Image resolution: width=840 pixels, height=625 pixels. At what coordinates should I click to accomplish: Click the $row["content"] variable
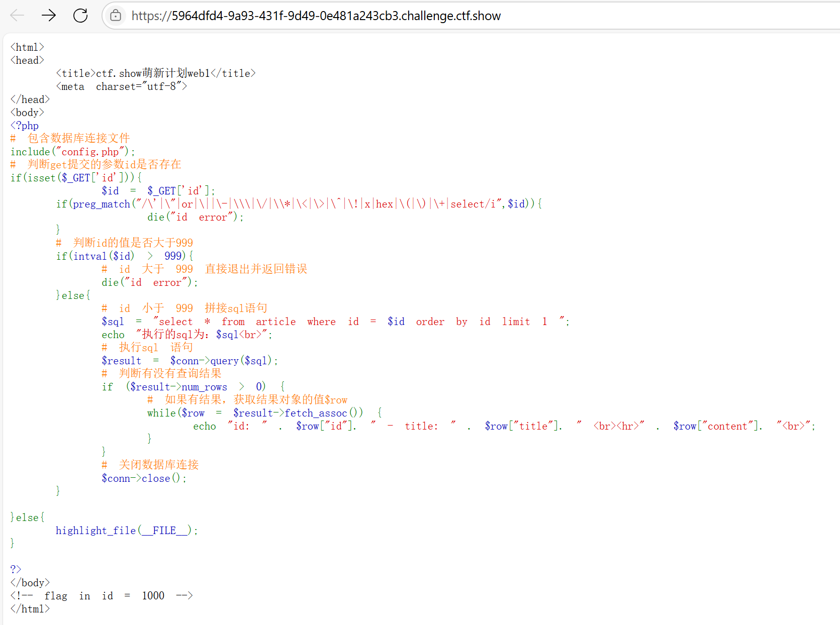[717, 426]
